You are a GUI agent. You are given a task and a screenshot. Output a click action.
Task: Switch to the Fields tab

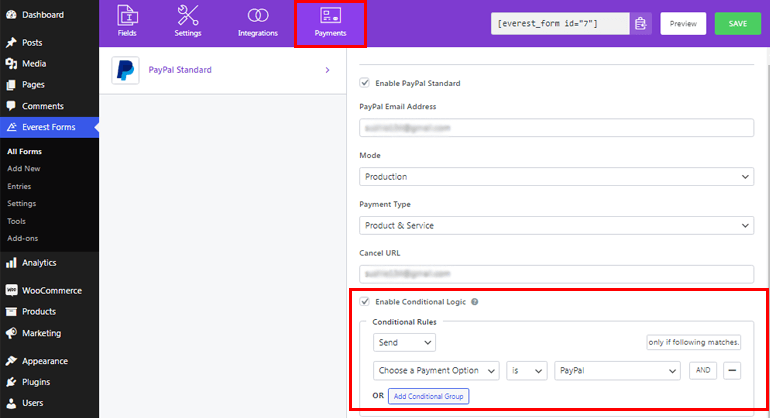[x=127, y=22]
